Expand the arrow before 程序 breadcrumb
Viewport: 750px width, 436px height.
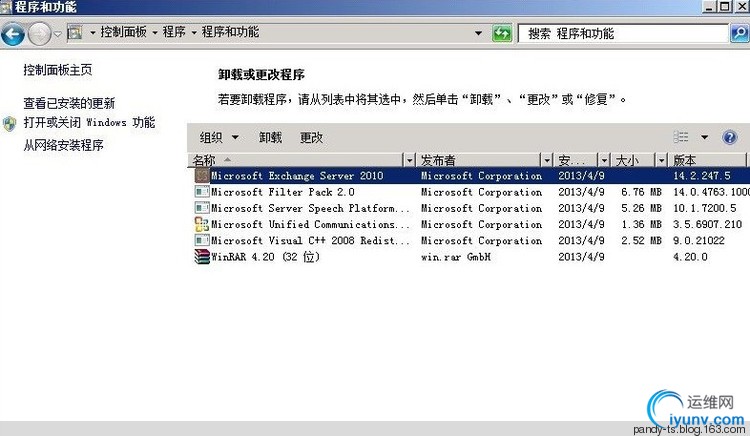click(x=155, y=33)
